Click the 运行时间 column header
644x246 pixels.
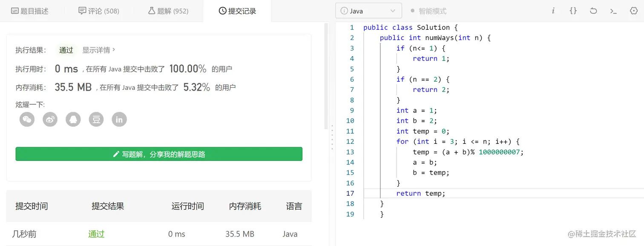tap(188, 206)
